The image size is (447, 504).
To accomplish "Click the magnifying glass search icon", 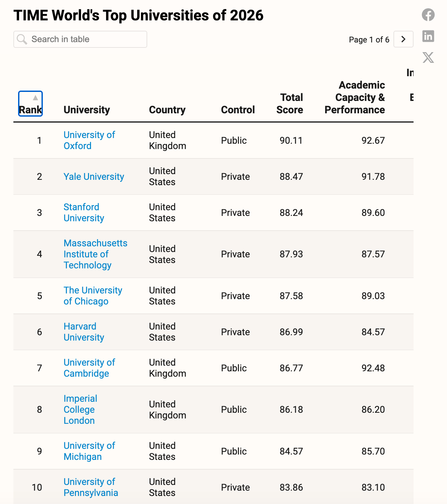I will pyautogui.click(x=22, y=39).
